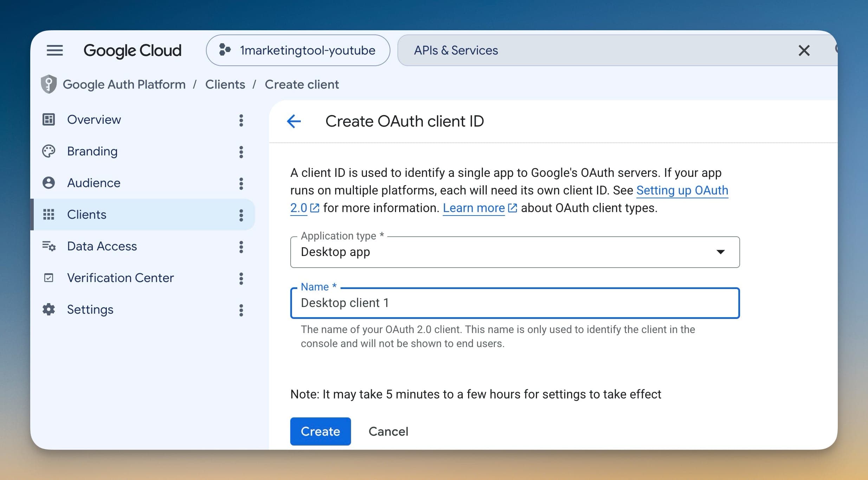Screen dimensions: 868x480
Task: Clear the search with the X icon
Action: point(804,51)
